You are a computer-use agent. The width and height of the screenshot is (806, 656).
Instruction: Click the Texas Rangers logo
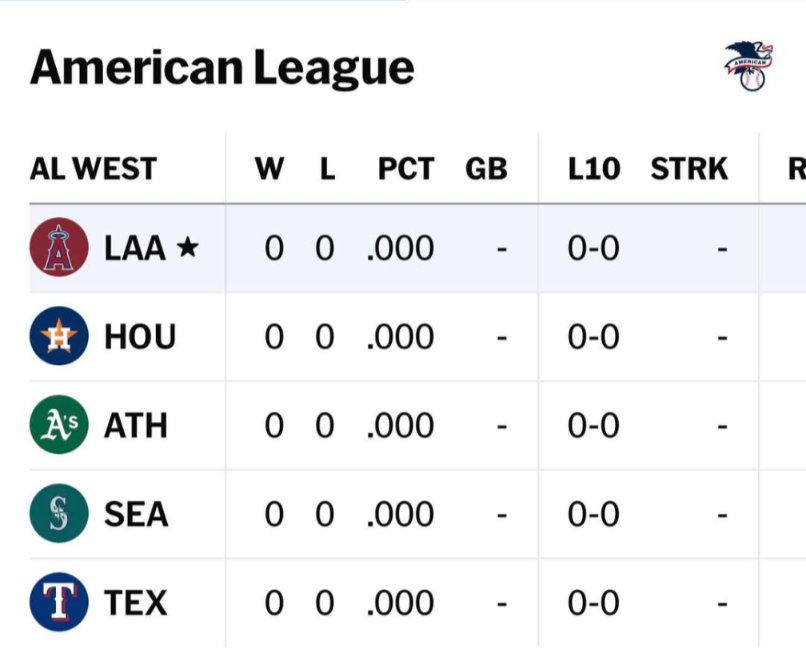(x=60, y=602)
